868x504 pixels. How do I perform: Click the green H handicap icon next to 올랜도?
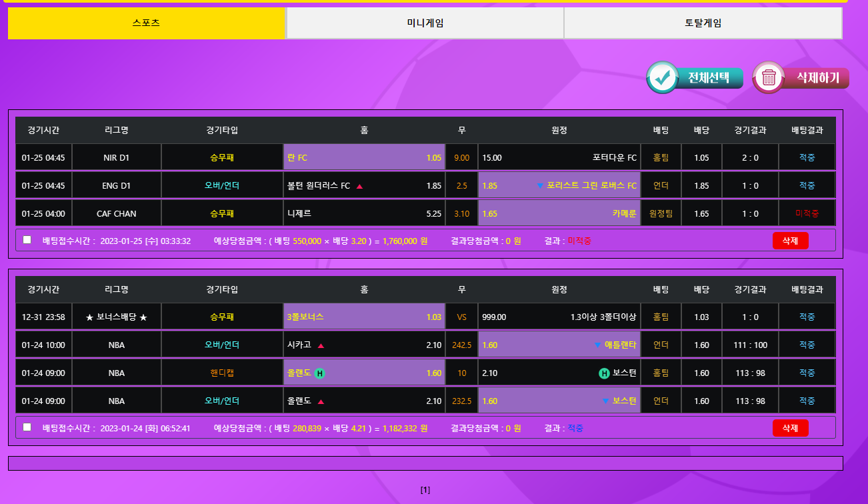pos(319,373)
